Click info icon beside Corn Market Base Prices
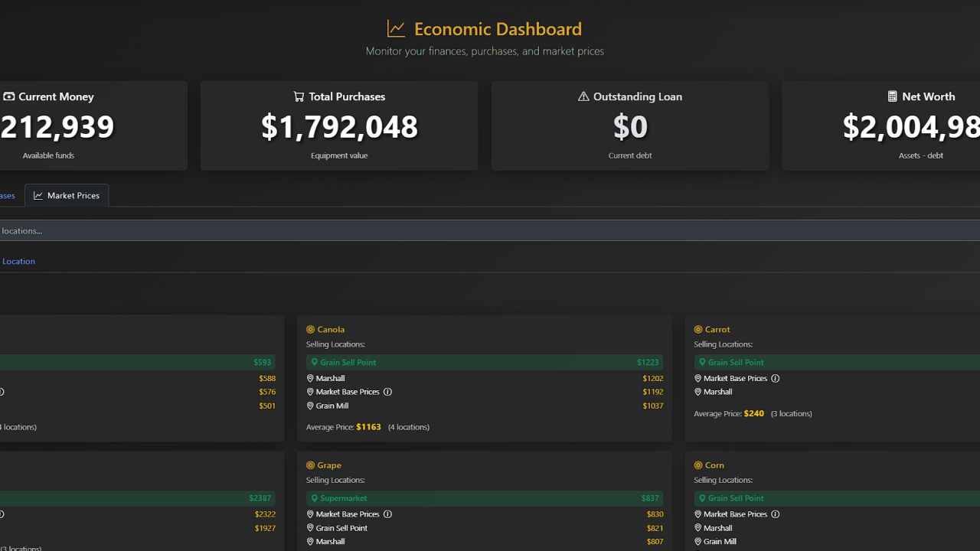980x551 pixels. pos(775,514)
